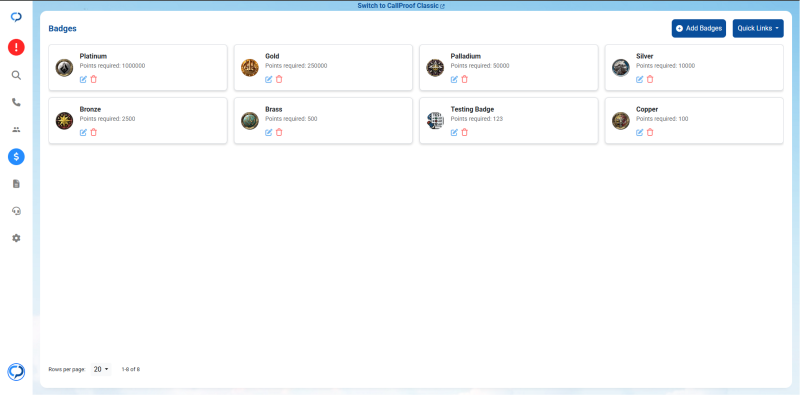Delete the Platinum badge
The height and width of the screenshot is (395, 800).
tap(93, 79)
